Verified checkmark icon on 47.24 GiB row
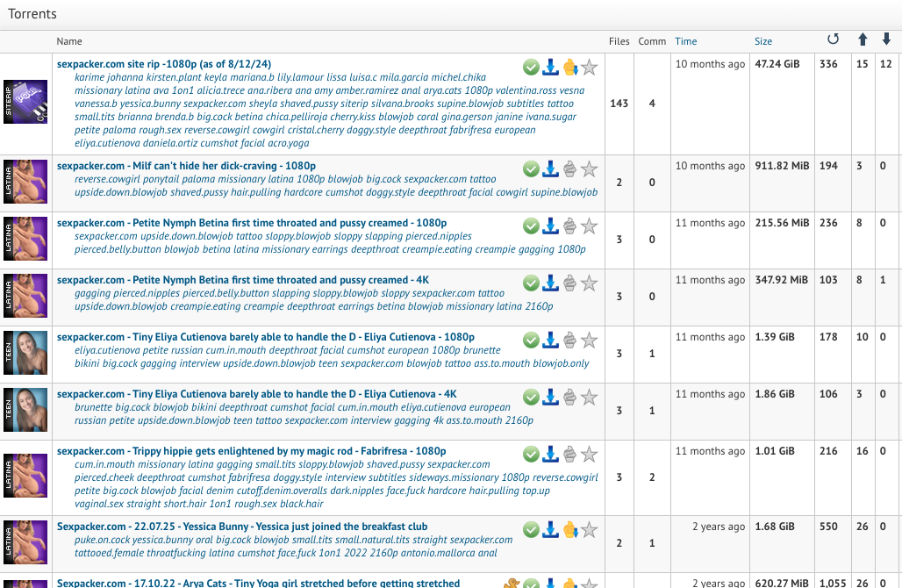This screenshot has width=902, height=588. click(531, 68)
